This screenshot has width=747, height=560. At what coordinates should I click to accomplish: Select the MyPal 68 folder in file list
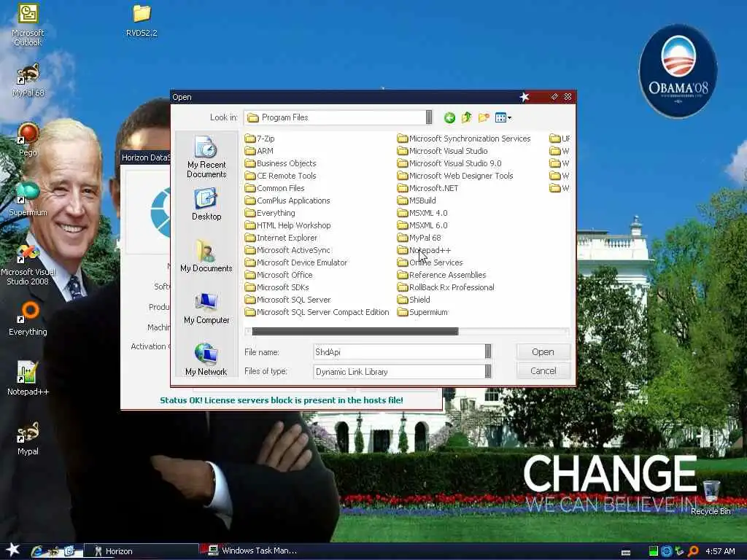point(419,238)
